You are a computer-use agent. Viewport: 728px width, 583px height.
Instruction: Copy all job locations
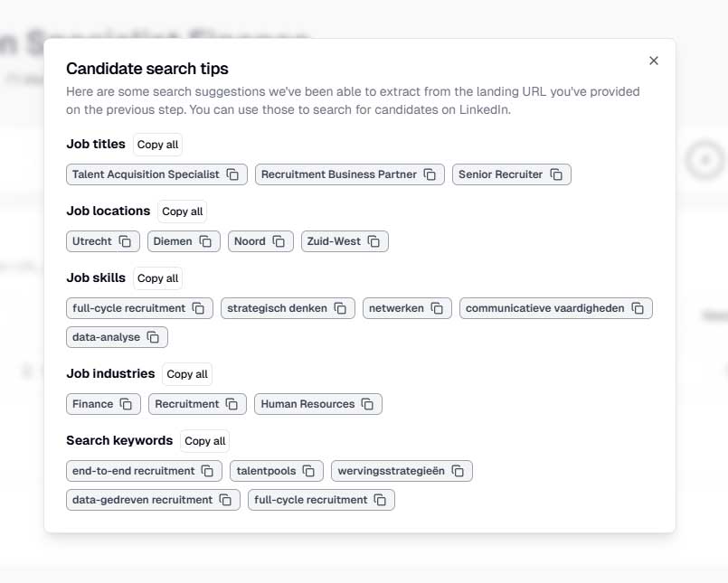(183, 212)
